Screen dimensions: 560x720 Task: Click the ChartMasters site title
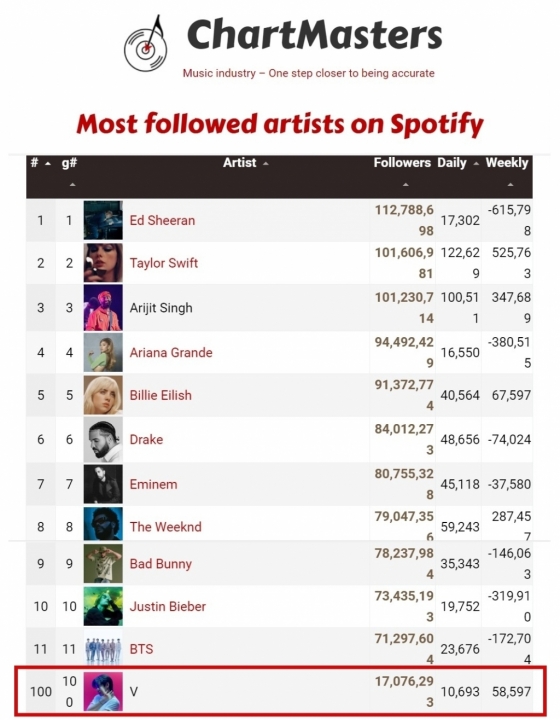coord(314,34)
